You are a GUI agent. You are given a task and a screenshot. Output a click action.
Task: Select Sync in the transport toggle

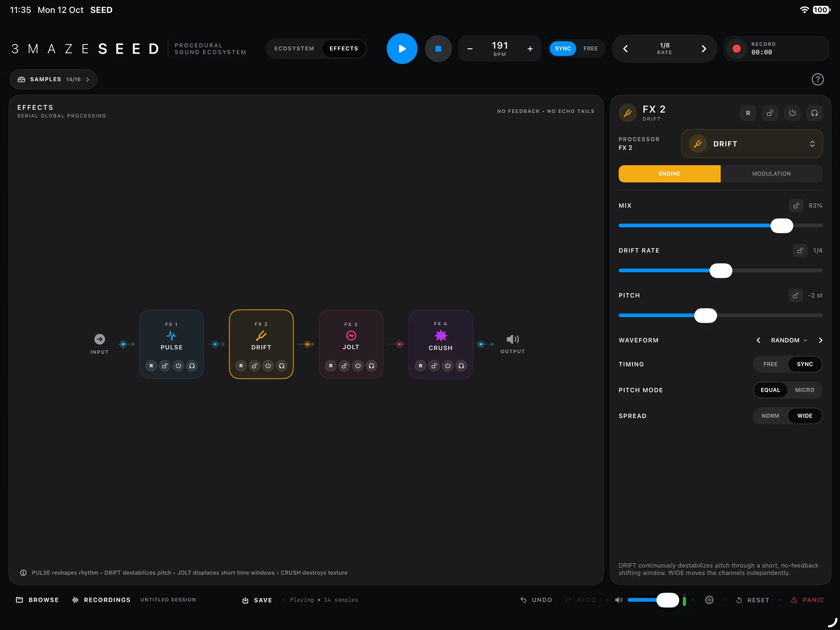pyautogui.click(x=563, y=49)
